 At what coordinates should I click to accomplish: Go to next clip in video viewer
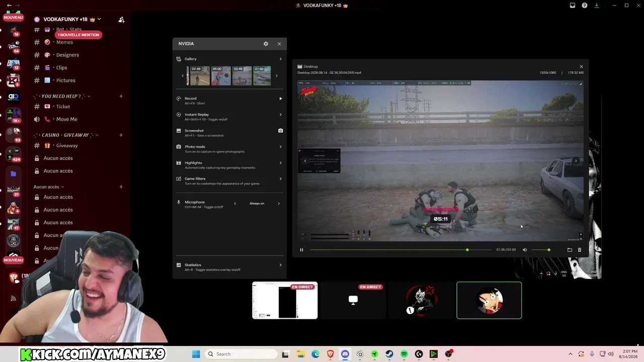pyautogui.click(x=576, y=161)
